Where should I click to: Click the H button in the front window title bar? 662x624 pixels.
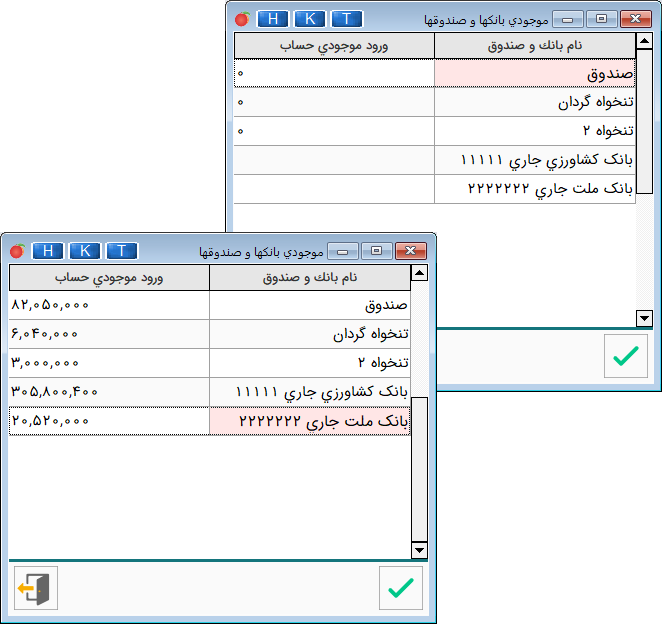pyautogui.click(x=48, y=250)
